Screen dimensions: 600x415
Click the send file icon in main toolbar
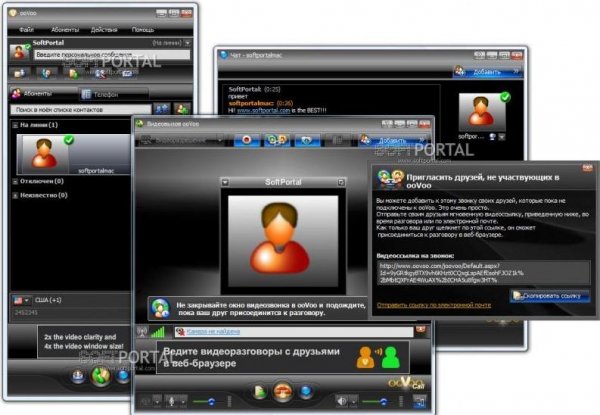(73, 73)
